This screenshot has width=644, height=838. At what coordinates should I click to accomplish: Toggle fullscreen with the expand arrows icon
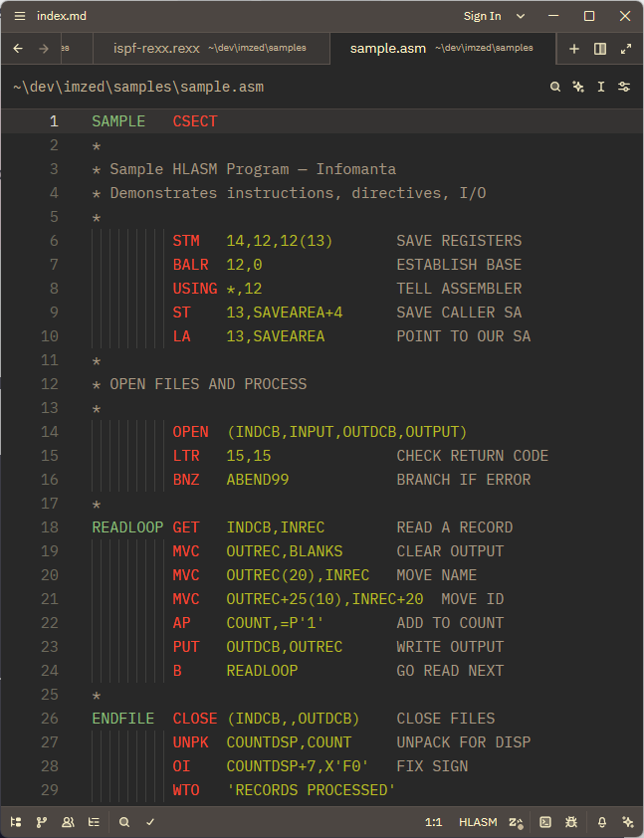tap(626, 47)
